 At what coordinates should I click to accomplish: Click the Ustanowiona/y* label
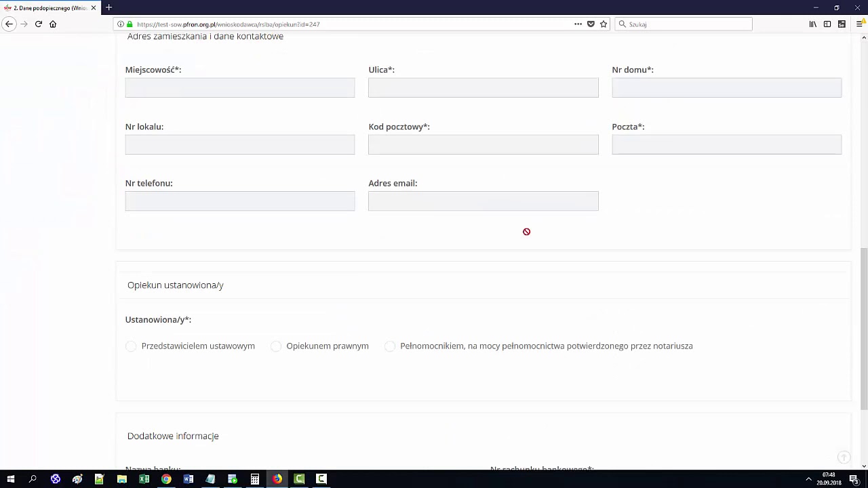coord(159,319)
